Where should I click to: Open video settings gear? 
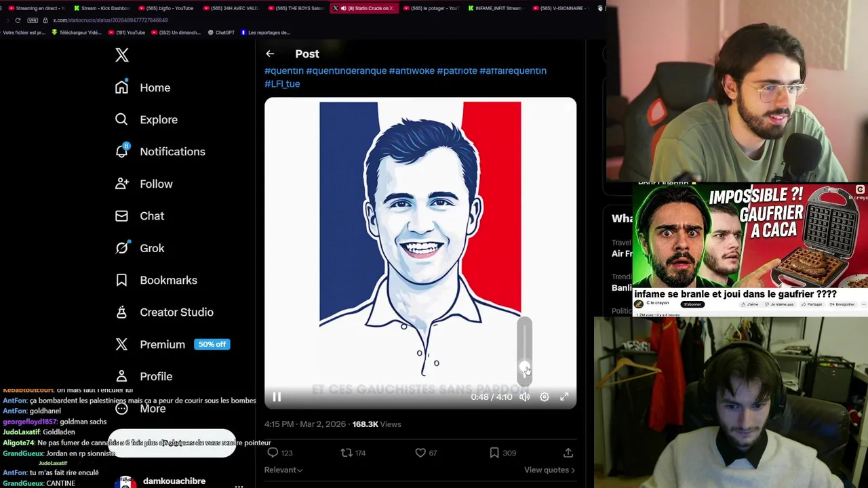[545, 397]
